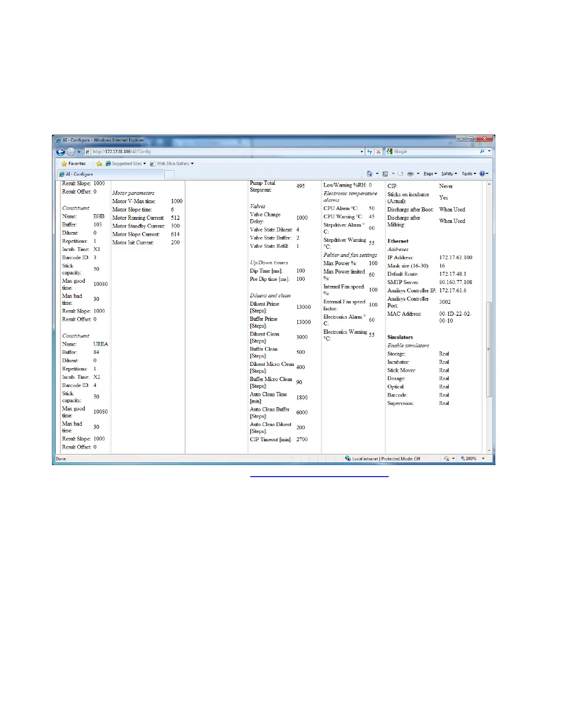
Task: Click the 'Simulators' section heading
Action: click(400, 337)
